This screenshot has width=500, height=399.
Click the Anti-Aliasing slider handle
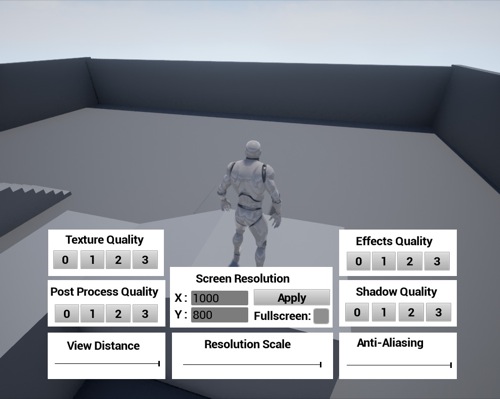[451, 365]
